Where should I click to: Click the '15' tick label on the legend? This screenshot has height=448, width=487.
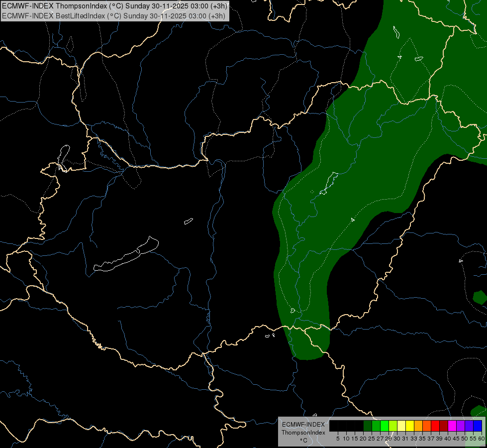(x=355, y=439)
